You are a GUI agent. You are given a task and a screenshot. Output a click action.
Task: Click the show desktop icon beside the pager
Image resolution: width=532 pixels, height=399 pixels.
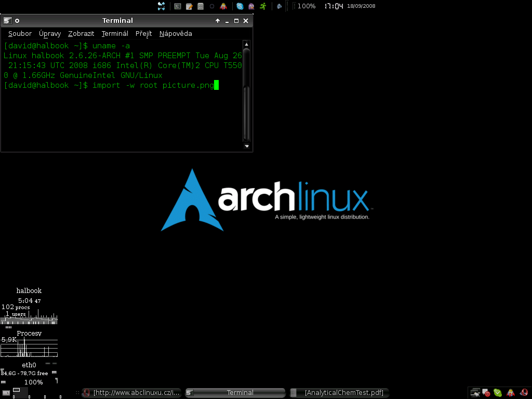point(6,393)
